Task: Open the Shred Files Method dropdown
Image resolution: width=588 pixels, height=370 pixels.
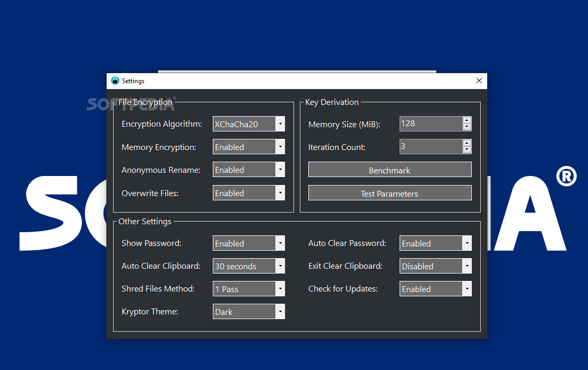Action: (280, 288)
